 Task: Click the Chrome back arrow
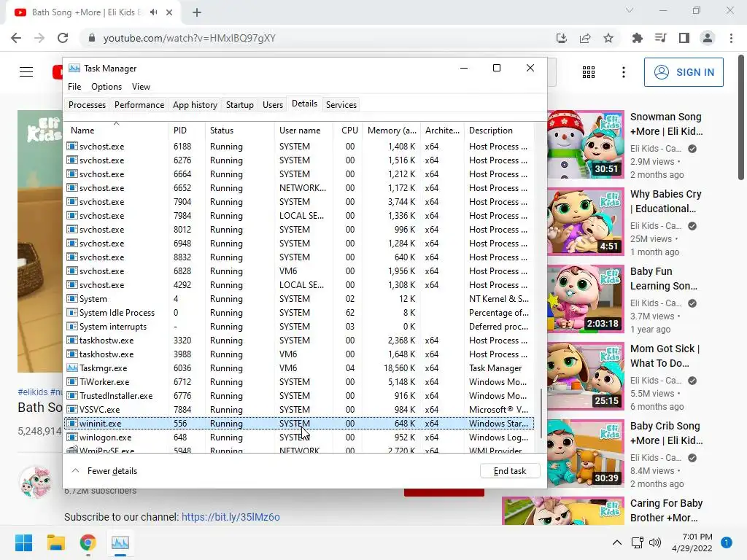coord(16,38)
